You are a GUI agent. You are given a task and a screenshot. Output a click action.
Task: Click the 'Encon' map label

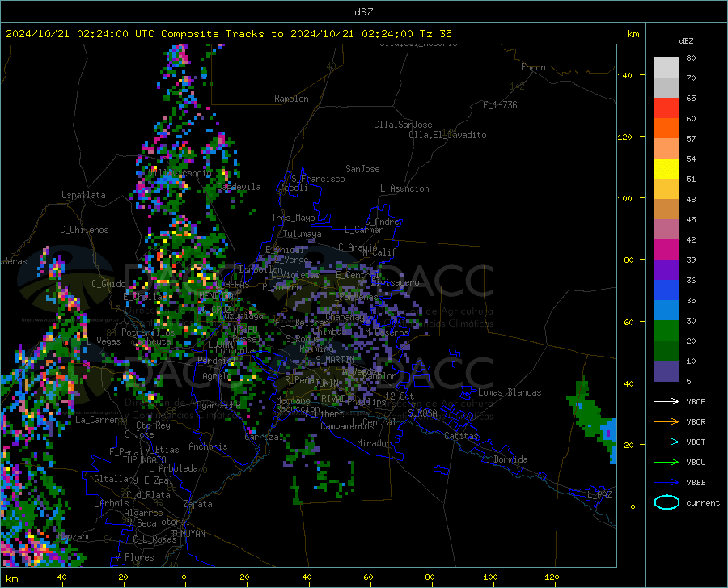pyautogui.click(x=533, y=67)
